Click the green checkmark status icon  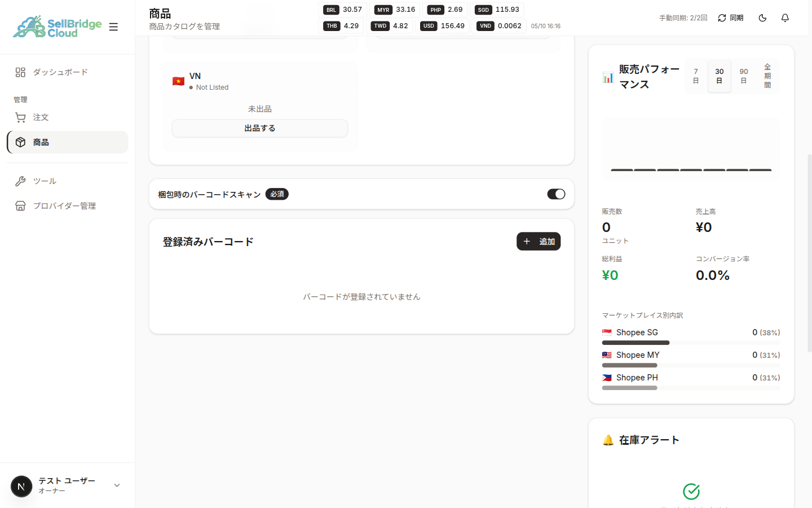(x=691, y=492)
